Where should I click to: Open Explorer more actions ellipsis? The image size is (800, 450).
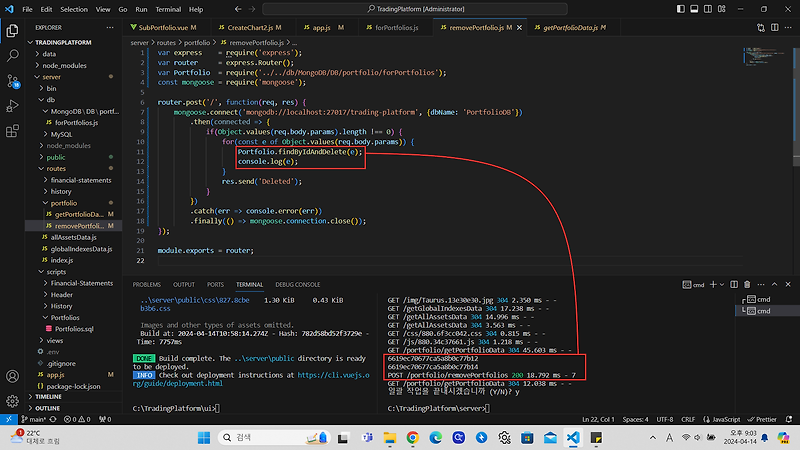click(x=110, y=28)
